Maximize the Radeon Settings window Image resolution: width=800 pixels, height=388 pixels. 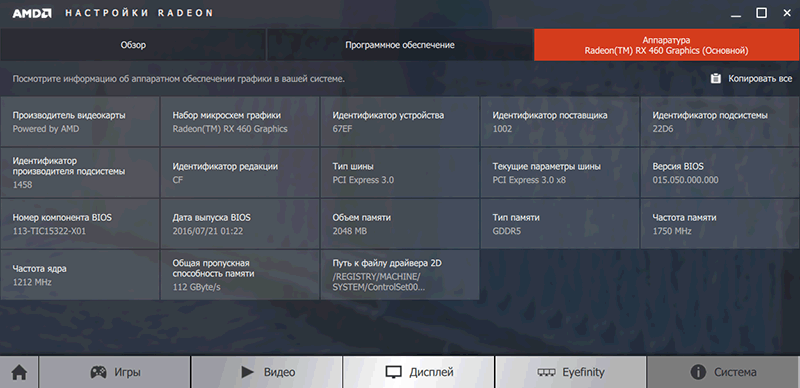pyautogui.click(x=761, y=13)
